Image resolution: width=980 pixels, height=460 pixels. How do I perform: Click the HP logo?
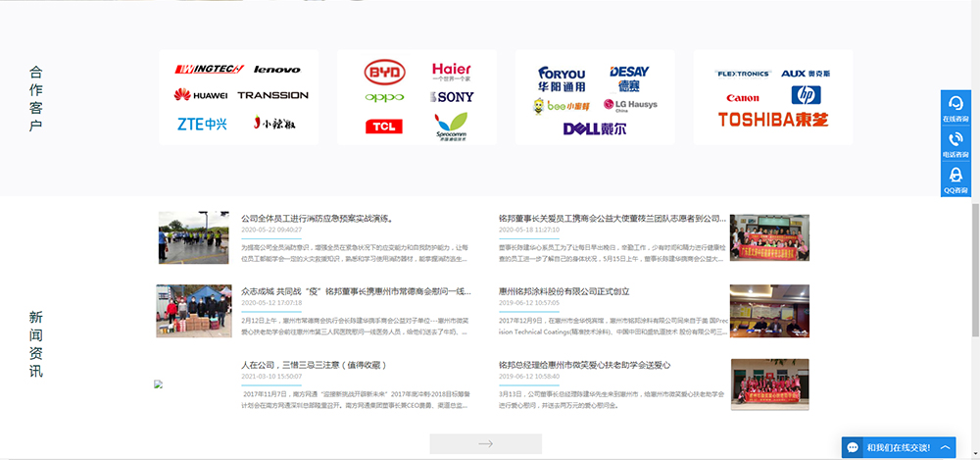(x=807, y=95)
